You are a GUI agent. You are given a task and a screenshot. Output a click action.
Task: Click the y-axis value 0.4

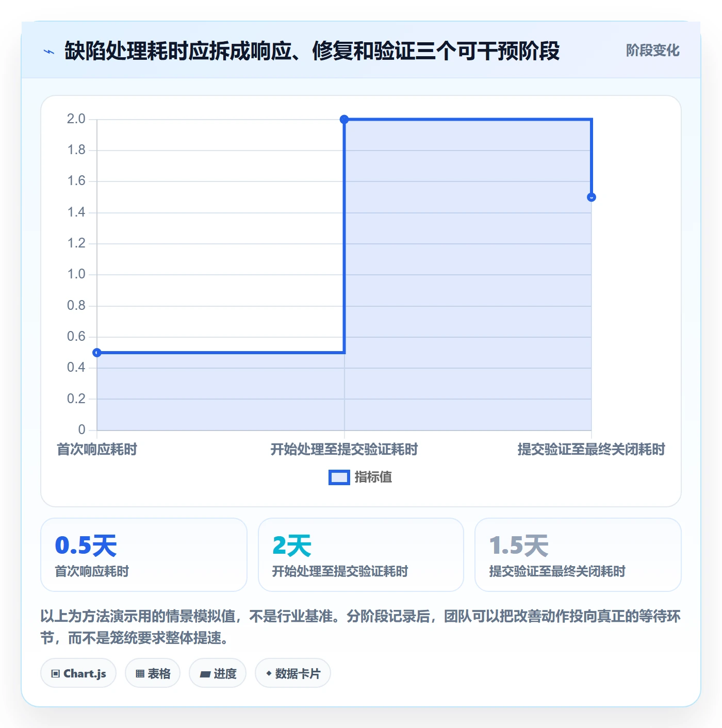(76, 368)
